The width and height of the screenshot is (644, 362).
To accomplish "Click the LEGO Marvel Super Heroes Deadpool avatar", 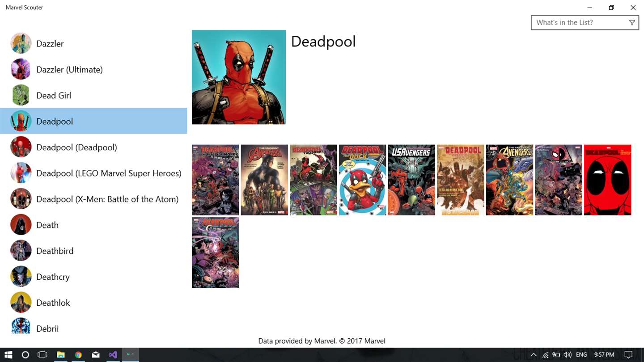I will click(21, 173).
